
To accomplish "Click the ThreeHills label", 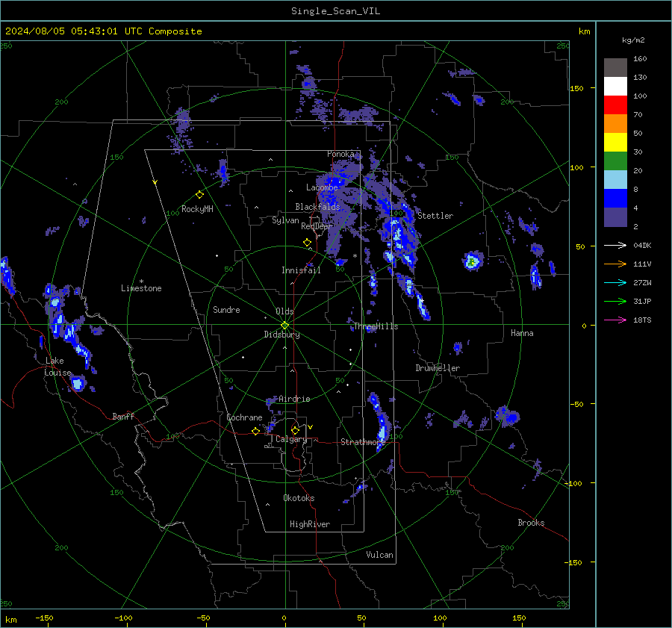I will pyautogui.click(x=376, y=326).
